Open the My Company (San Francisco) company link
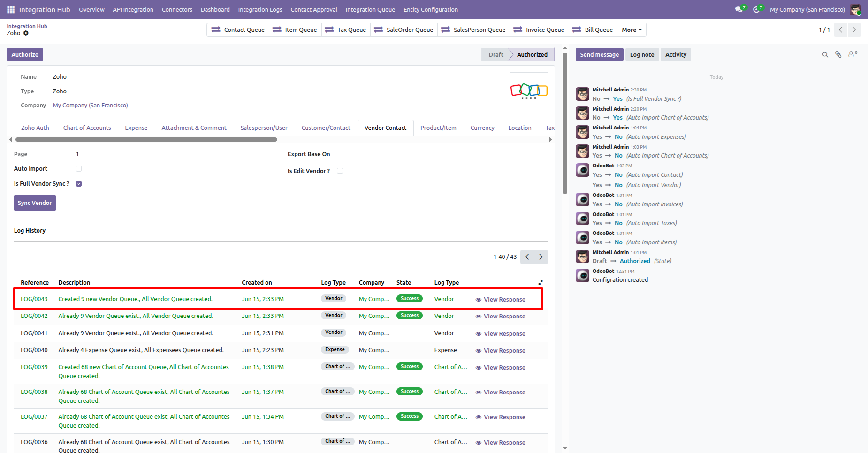 tap(91, 106)
